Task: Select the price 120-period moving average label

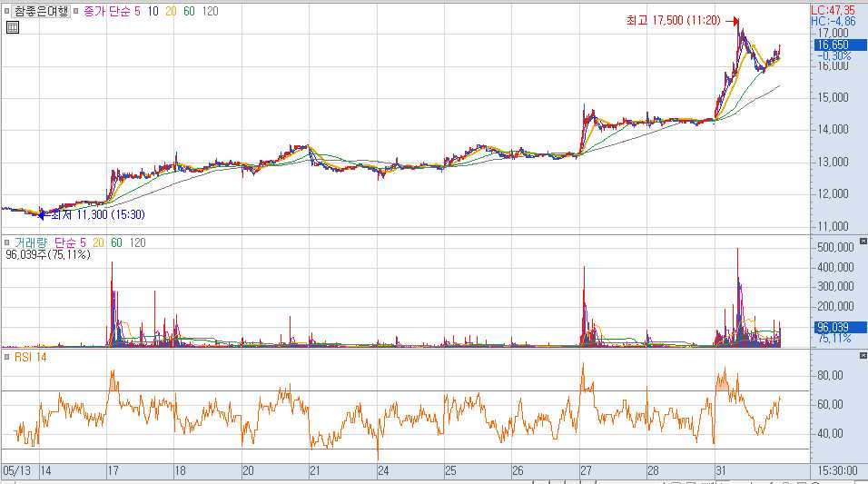Action: tap(210, 11)
